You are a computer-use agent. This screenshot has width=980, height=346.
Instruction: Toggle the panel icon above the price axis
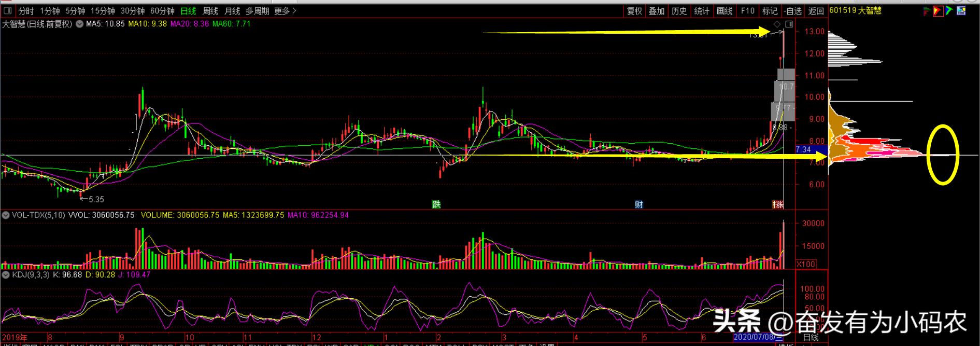click(x=789, y=24)
